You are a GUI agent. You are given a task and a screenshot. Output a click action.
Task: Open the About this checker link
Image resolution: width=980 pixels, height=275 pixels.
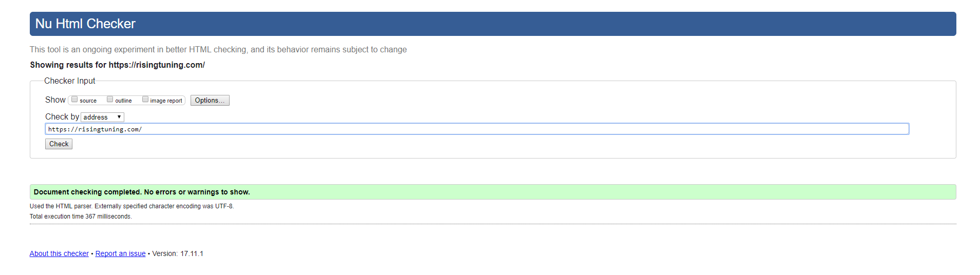pyautogui.click(x=59, y=253)
